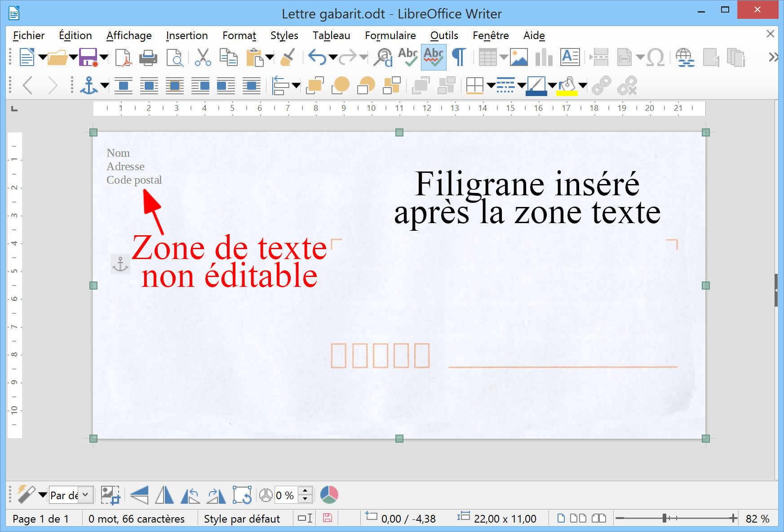Viewport: 784px width, 532px height.
Task: Run the spelling check (Abc checkmark)
Action: pos(408,57)
